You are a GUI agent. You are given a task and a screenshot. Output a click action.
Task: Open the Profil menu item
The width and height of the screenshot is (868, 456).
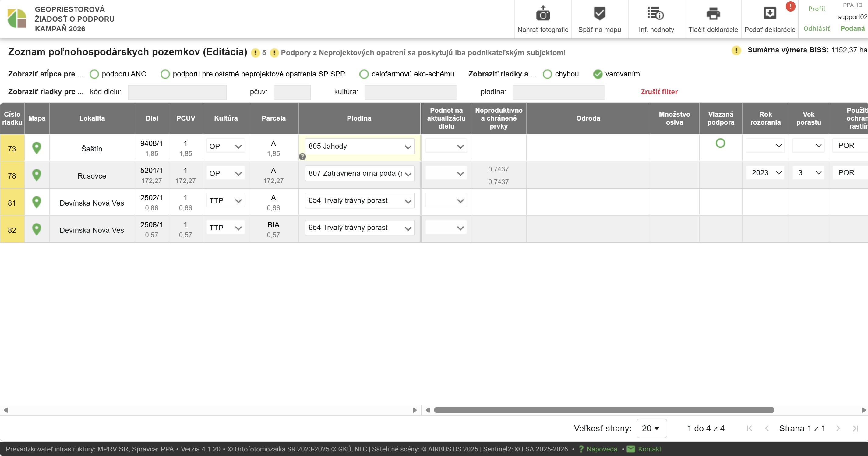816,9
